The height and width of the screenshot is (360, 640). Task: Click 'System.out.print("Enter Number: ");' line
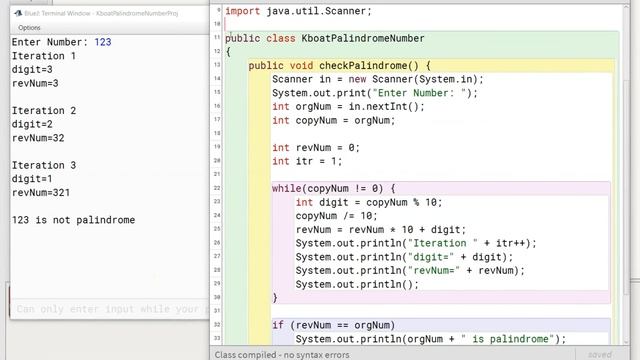[374, 93]
